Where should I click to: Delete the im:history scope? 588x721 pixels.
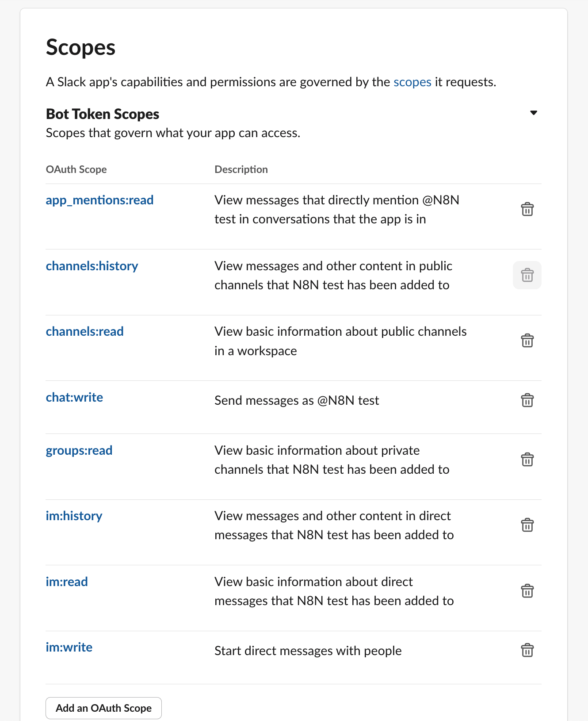[x=527, y=525]
